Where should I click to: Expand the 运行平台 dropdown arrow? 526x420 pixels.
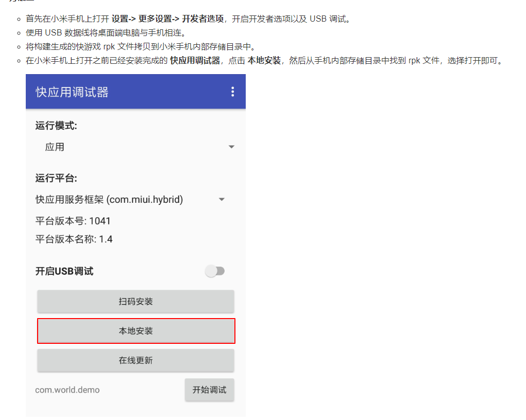click(x=222, y=199)
